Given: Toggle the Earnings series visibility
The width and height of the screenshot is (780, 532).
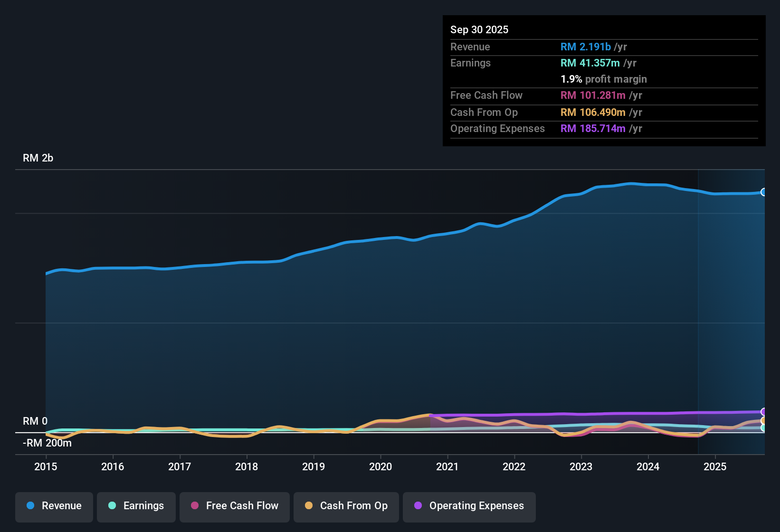Looking at the screenshot, I should click(136, 506).
